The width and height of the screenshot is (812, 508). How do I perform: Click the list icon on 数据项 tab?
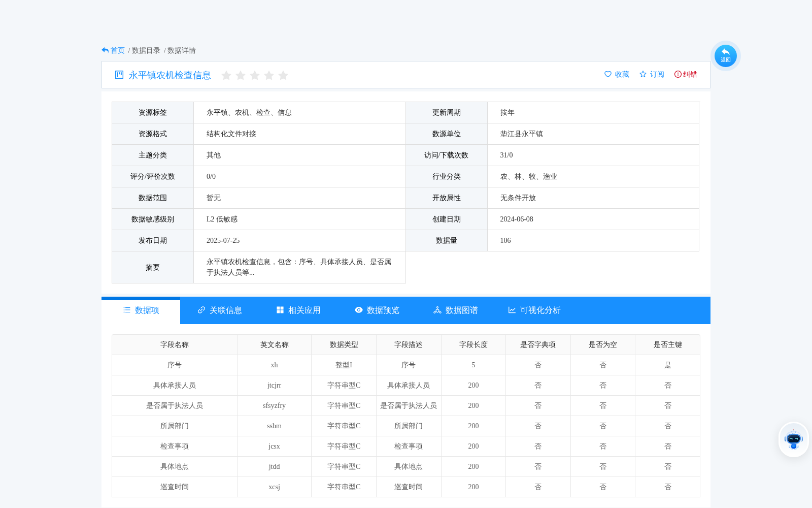(127, 310)
